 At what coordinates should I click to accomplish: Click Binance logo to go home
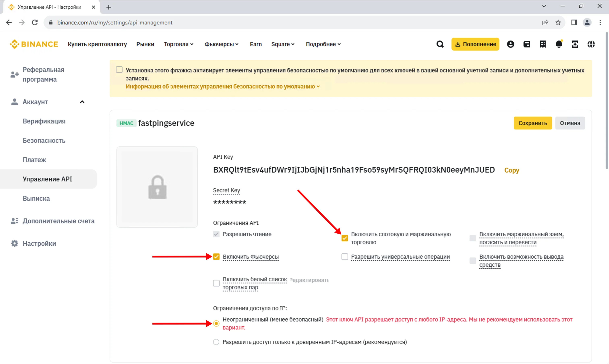click(x=34, y=44)
